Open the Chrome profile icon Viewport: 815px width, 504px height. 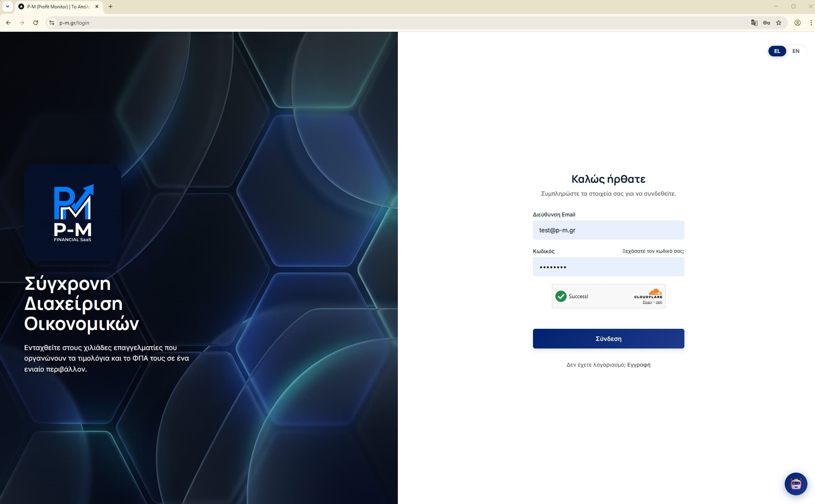point(797,23)
